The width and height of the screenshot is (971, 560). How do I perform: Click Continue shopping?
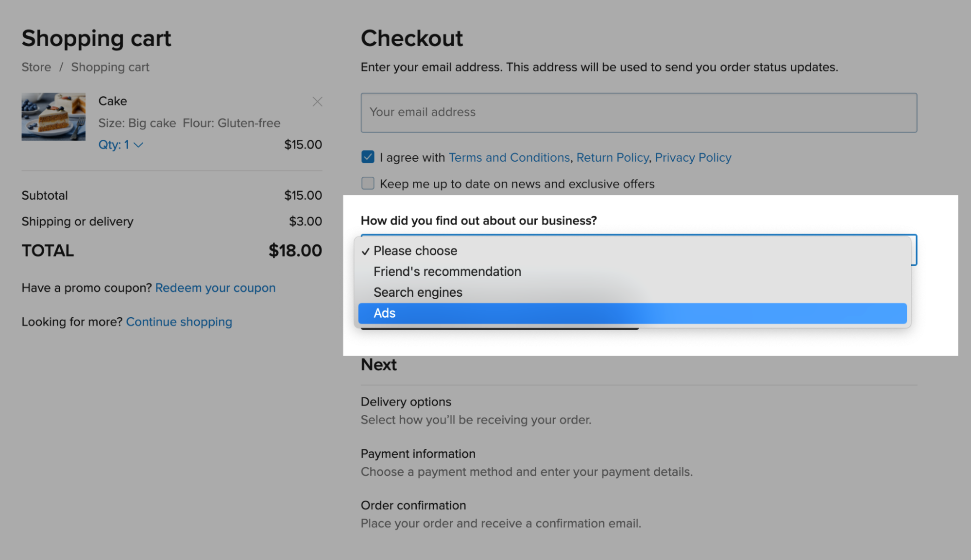(179, 322)
